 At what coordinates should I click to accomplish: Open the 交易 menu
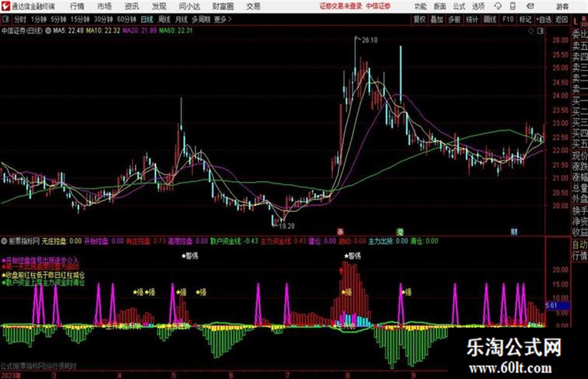253,6
